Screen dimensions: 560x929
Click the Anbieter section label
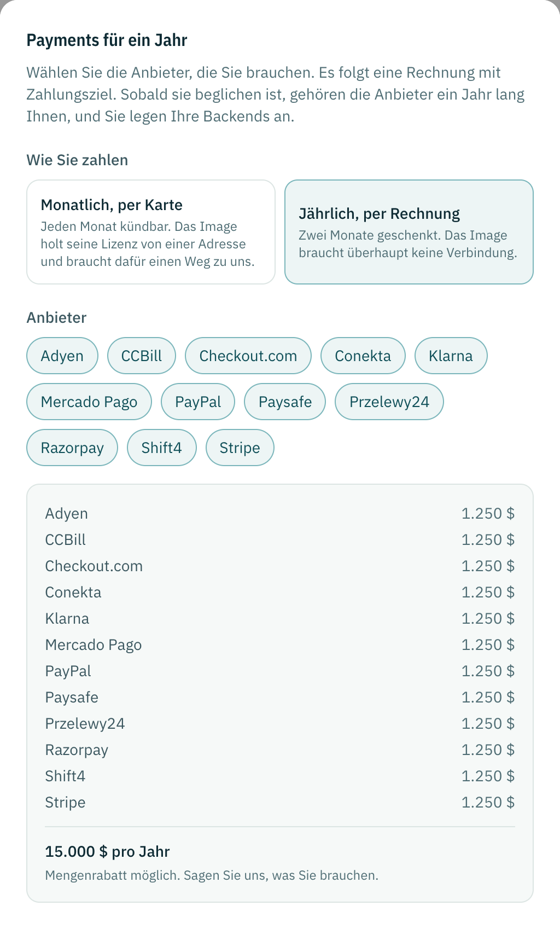pyautogui.click(x=57, y=317)
